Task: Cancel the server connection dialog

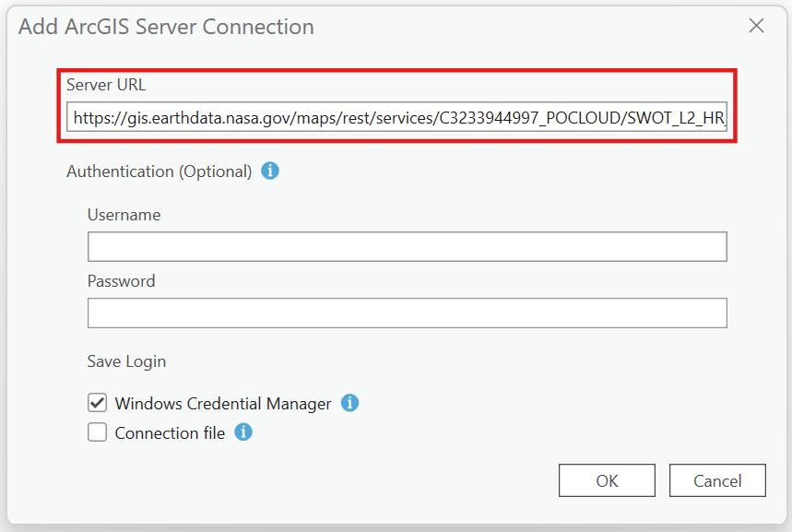Action: pyautogui.click(x=717, y=480)
